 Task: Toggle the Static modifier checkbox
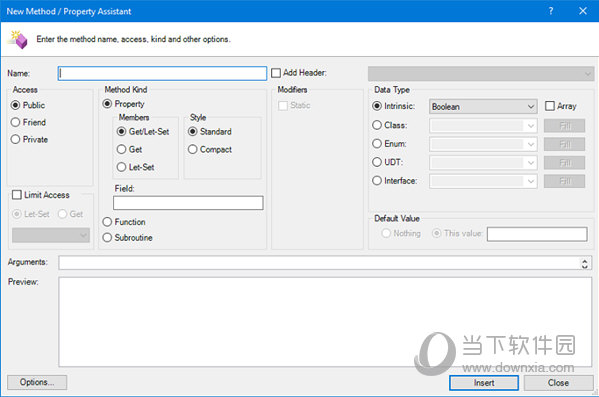(x=283, y=105)
